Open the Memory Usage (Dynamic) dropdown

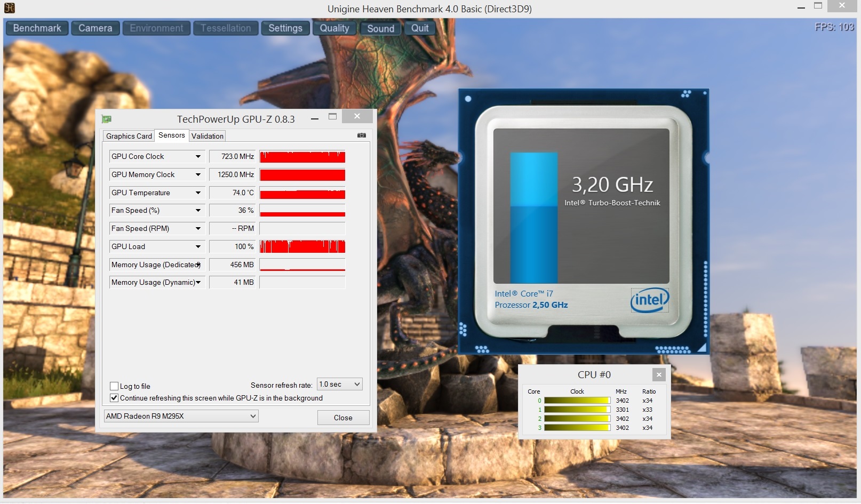point(198,282)
